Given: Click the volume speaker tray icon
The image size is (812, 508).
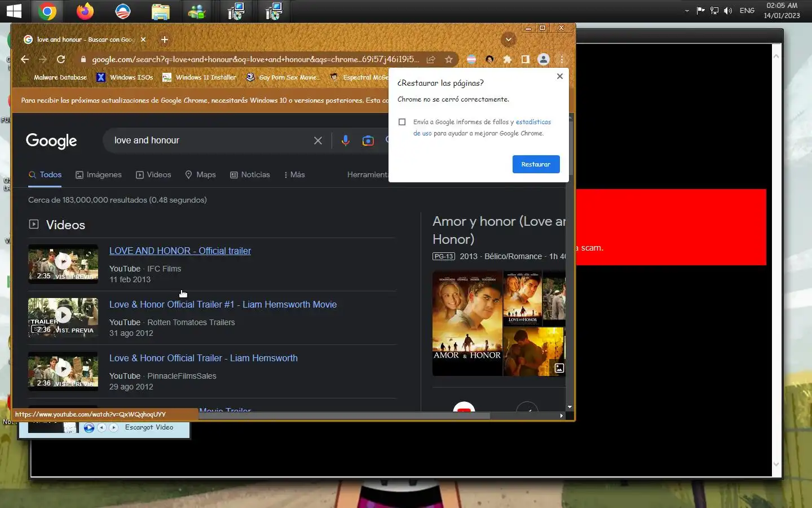Looking at the screenshot, I should pyautogui.click(x=728, y=11).
